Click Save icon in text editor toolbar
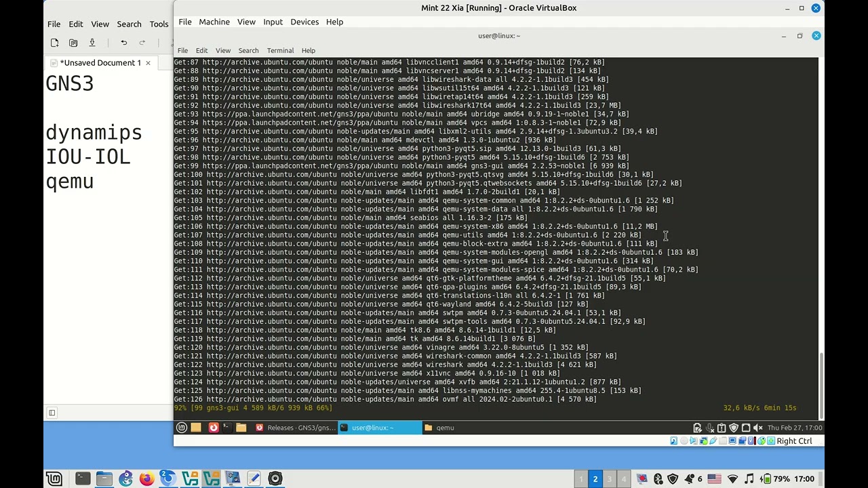 click(92, 43)
